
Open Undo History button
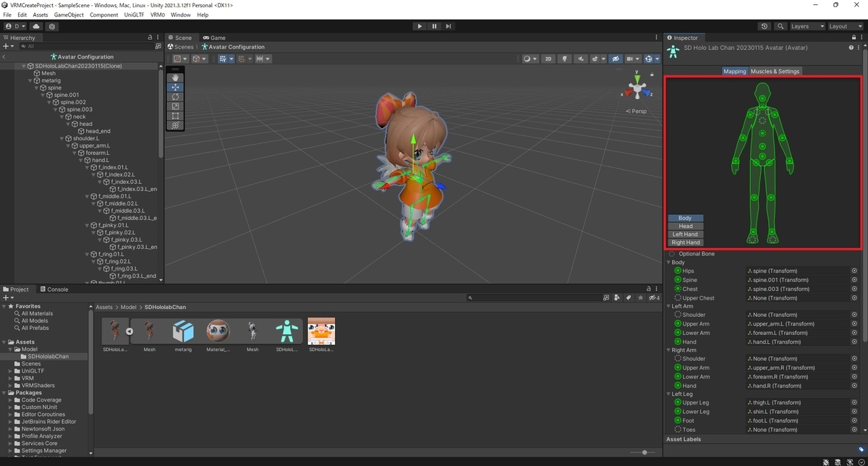pyautogui.click(x=765, y=26)
